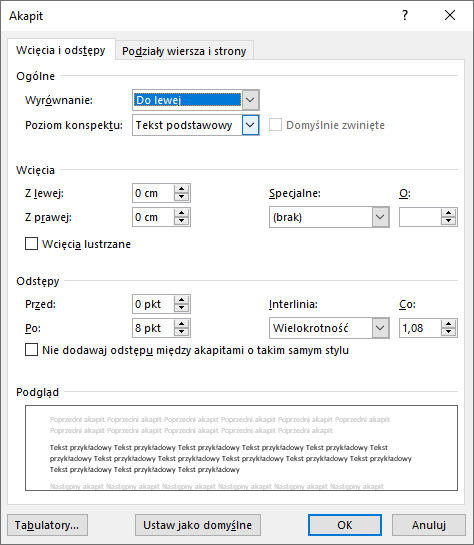Decrease Po spacing with the down arrow
474x545 pixels.
(x=181, y=332)
